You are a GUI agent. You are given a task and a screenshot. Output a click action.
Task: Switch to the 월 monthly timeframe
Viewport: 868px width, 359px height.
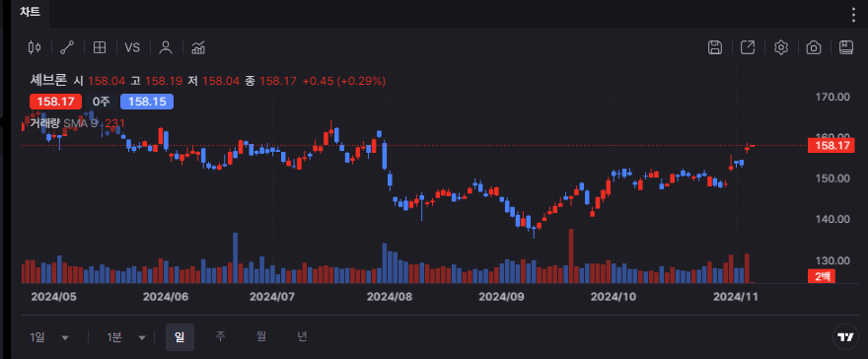point(261,336)
